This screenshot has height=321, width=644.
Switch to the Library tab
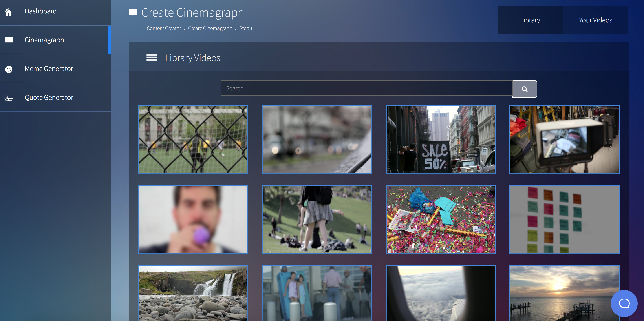point(530,20)
